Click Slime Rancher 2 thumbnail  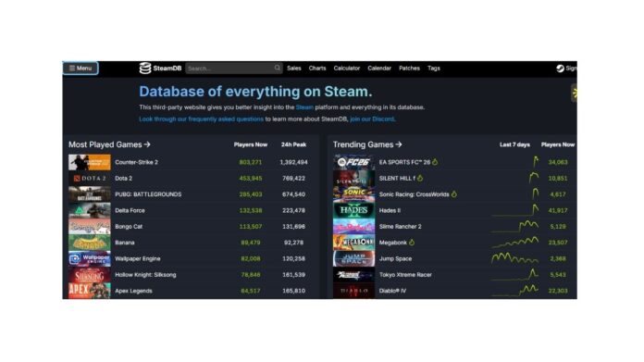pyautogui.click(x=353, y=227)
